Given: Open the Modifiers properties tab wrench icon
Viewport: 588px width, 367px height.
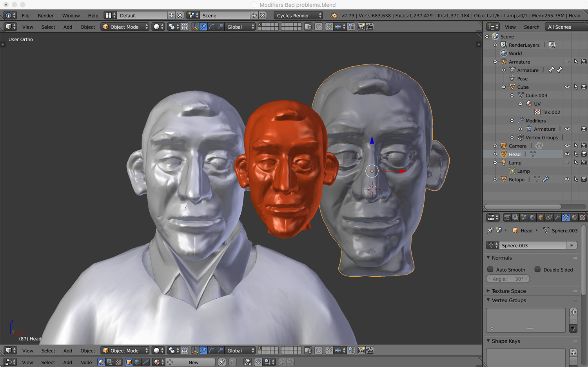Looking at the screenshot, I should 557,217.
